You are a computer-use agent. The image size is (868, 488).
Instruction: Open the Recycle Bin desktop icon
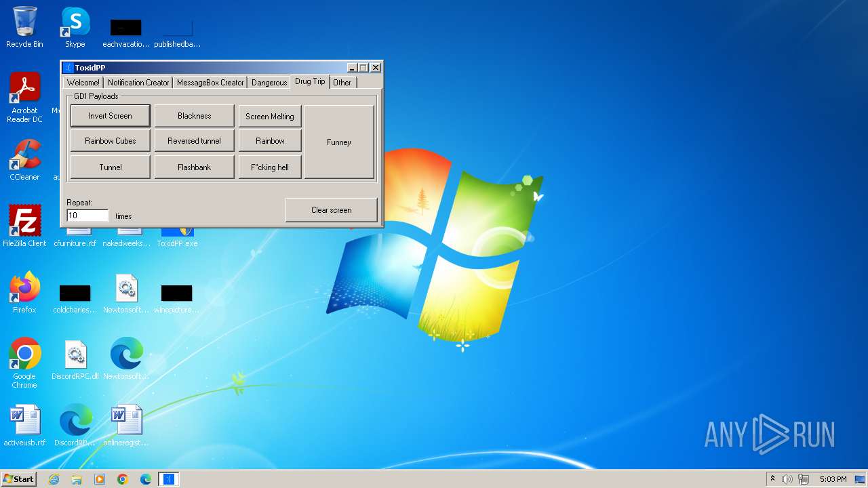point(24,27)
